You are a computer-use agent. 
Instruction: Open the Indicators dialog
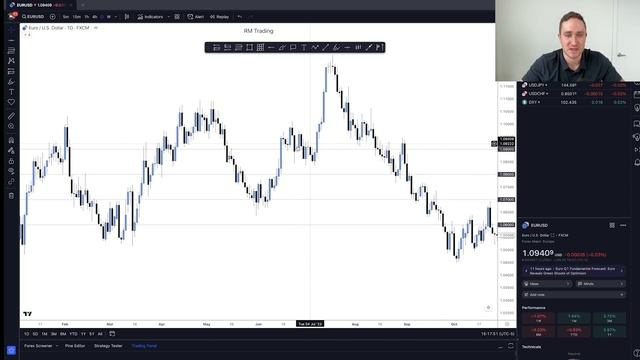click(x=150, y=17)
